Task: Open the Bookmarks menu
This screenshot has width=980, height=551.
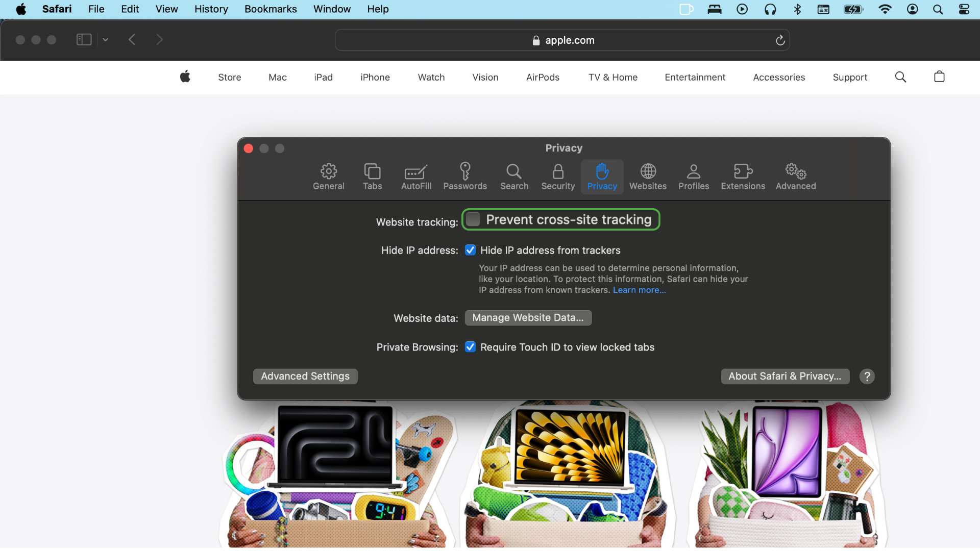Action: [x=271, y=9]
